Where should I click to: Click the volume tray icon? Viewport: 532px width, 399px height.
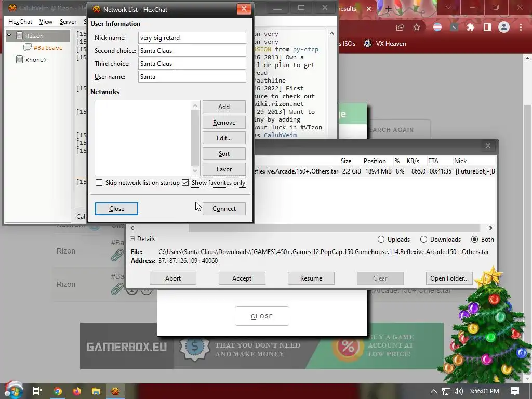click(x=459, y=391)
